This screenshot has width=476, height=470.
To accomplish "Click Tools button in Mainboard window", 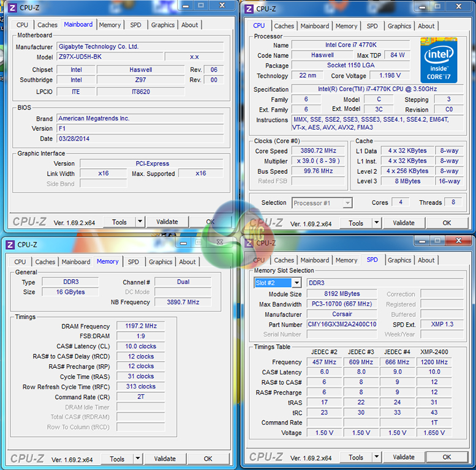I will tap(119, 222).
